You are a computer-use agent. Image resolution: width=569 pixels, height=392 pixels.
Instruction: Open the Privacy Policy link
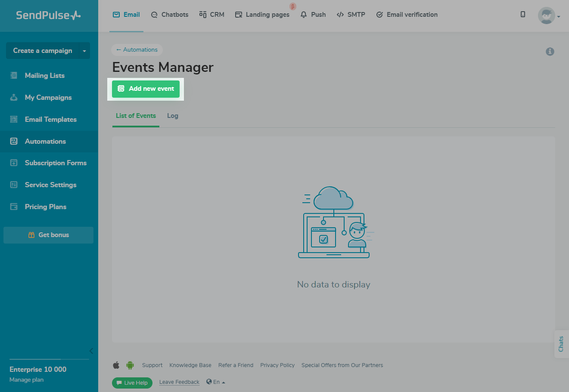[277, 365]
